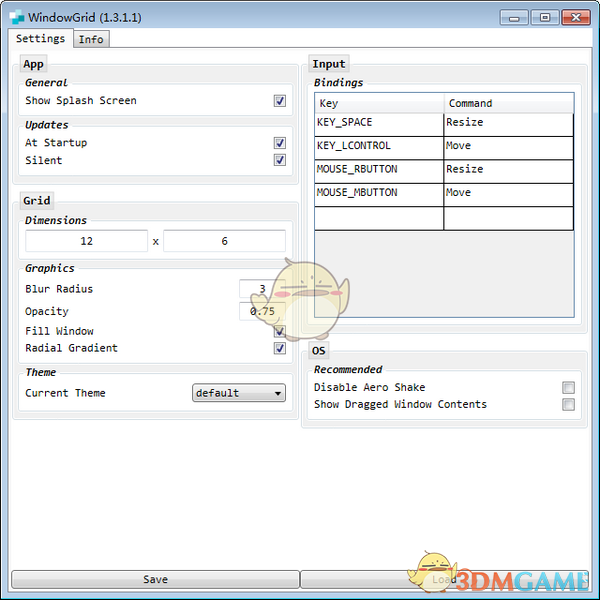Screen dimensions: 600x600
Task: Select the Settings tab
Action: 40,38
